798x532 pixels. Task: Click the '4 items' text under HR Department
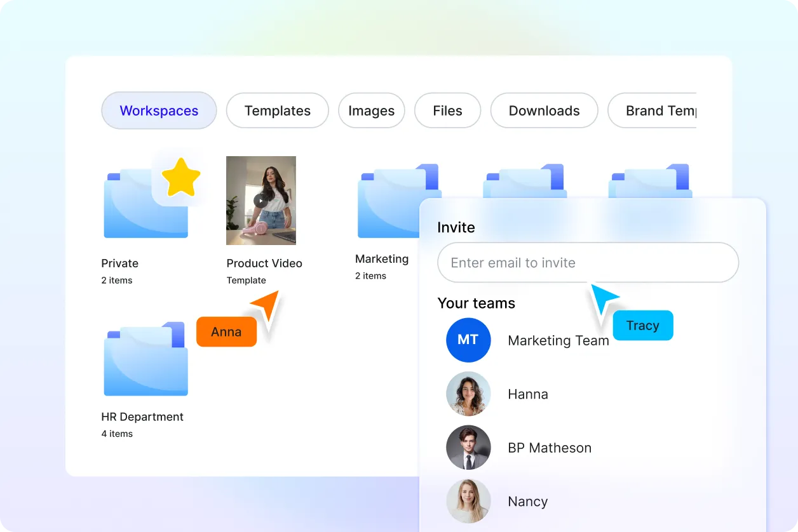point(117,434)
